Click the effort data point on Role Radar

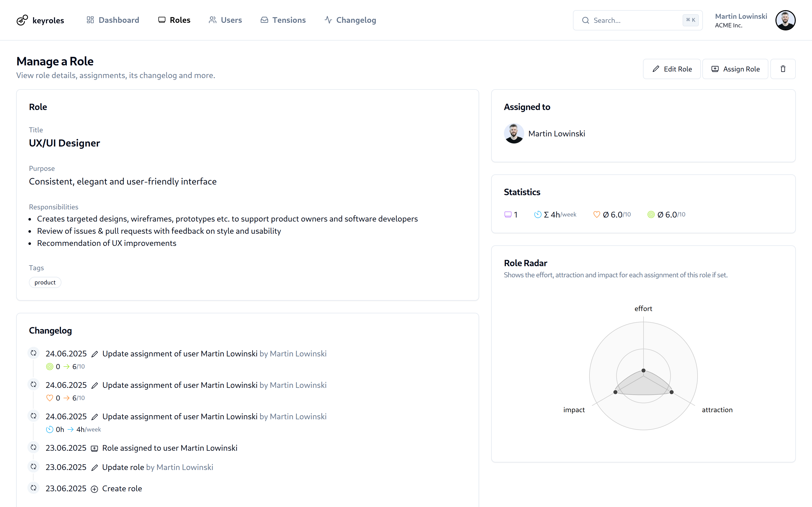tap(644, 371)
